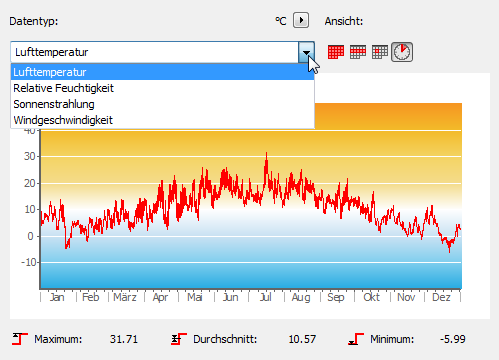This screenshot has width=499, height=360.
Task: Click the -10 value on the temperature axis
Action: pos(28,262)
